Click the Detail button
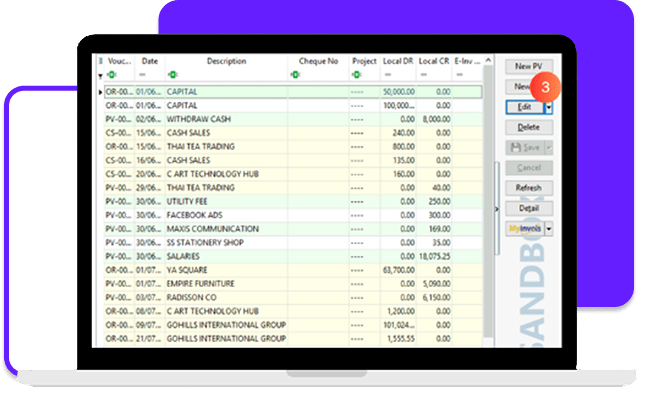649x397 pixels. tap(529, 208)
